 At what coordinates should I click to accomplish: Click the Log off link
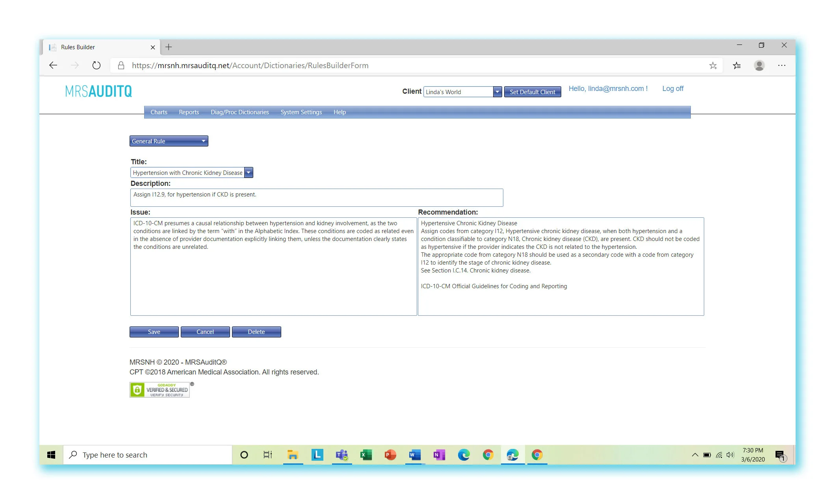coord(673,89)
